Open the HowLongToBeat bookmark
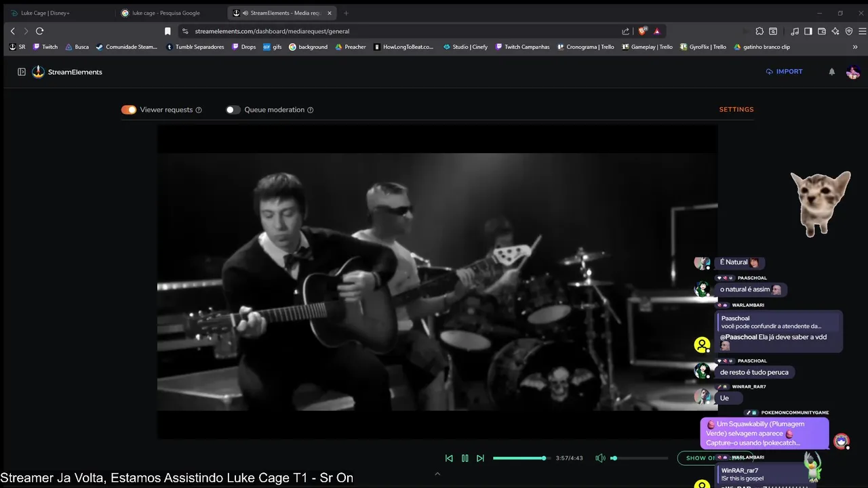 (x=403, y=47)
